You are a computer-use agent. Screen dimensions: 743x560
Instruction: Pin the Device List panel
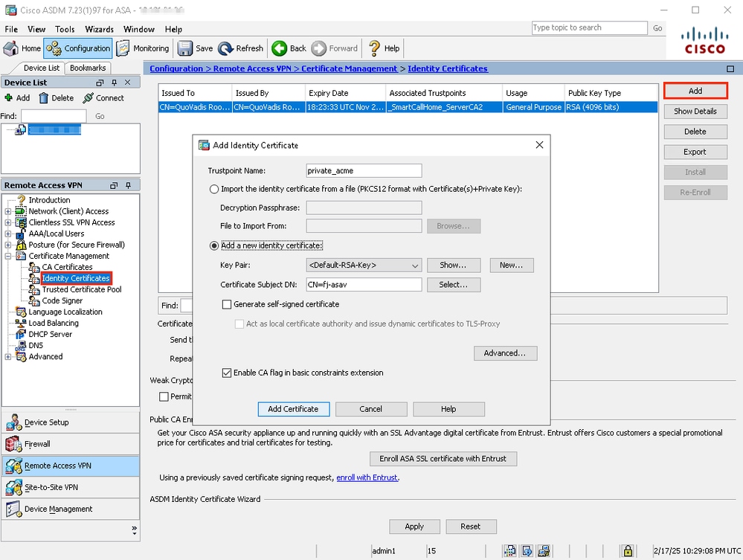pos(115,83)
